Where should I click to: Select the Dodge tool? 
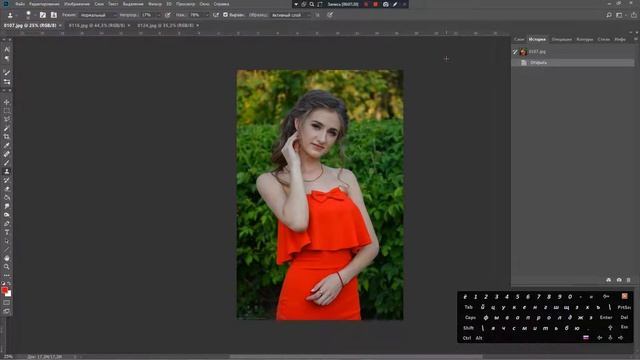coord(7,215)
